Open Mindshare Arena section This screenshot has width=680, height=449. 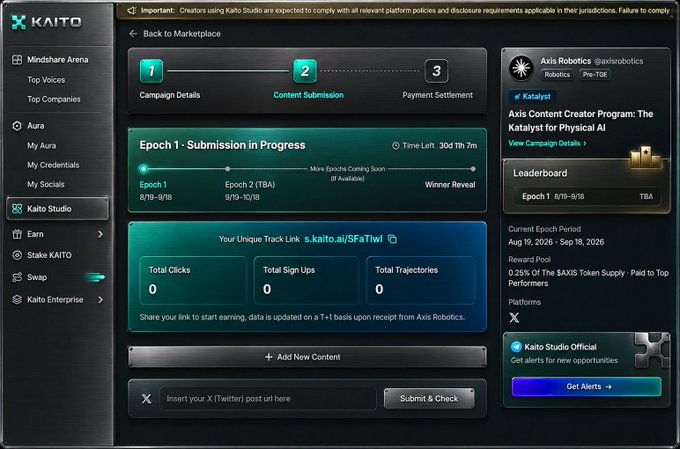click(58, 60)
